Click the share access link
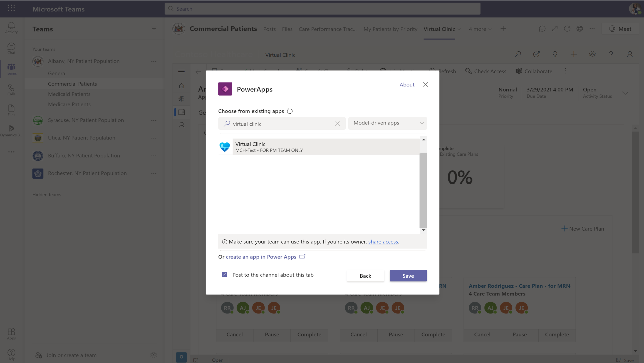Viewport: 644px width, 363px height. click(383, 241)
